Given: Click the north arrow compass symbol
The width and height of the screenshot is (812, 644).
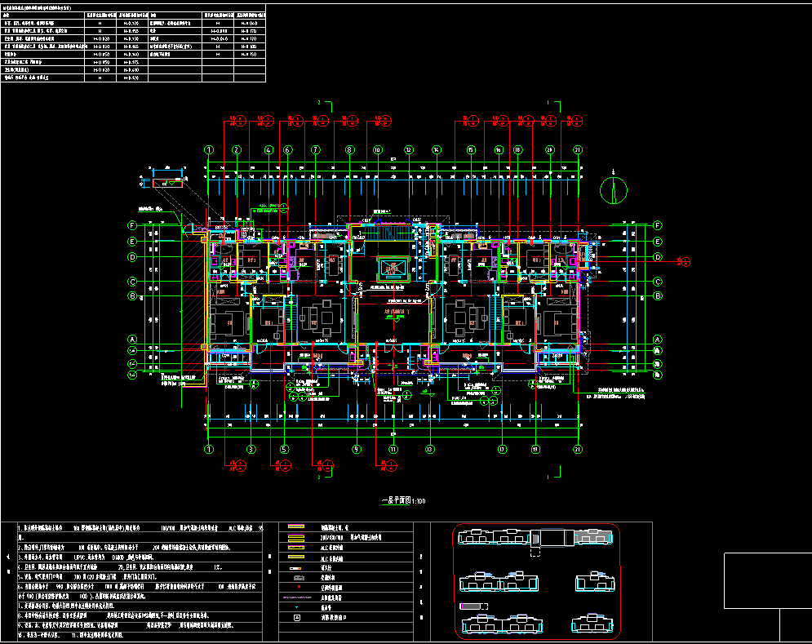Looking at the screenshot, I should click(x=613, y=189).
